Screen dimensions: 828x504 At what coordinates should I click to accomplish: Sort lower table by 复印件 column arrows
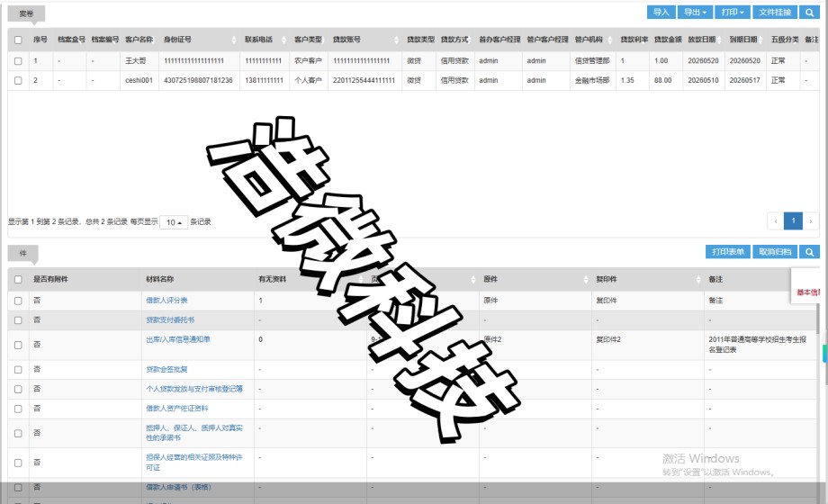tap(698, 280)
